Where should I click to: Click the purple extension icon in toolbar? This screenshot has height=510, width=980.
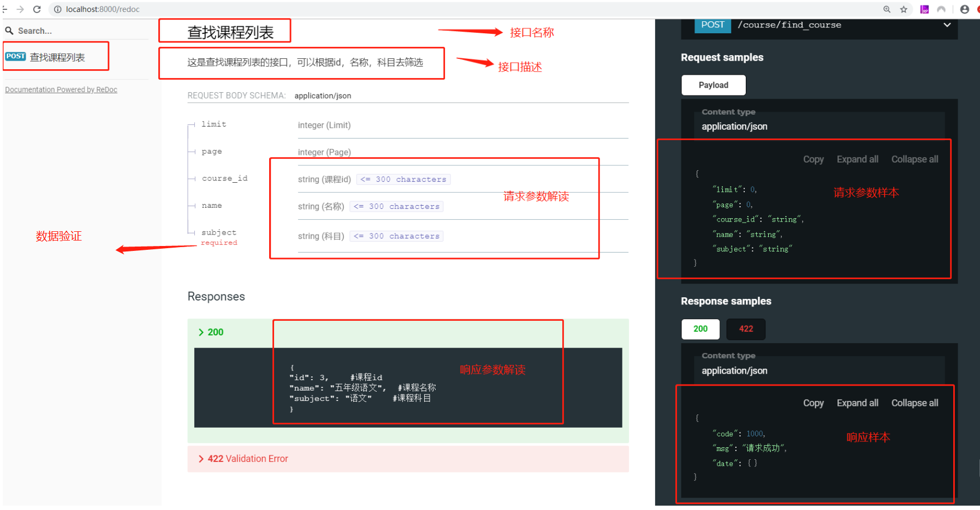pyautogui.click(x=924, y=9)
